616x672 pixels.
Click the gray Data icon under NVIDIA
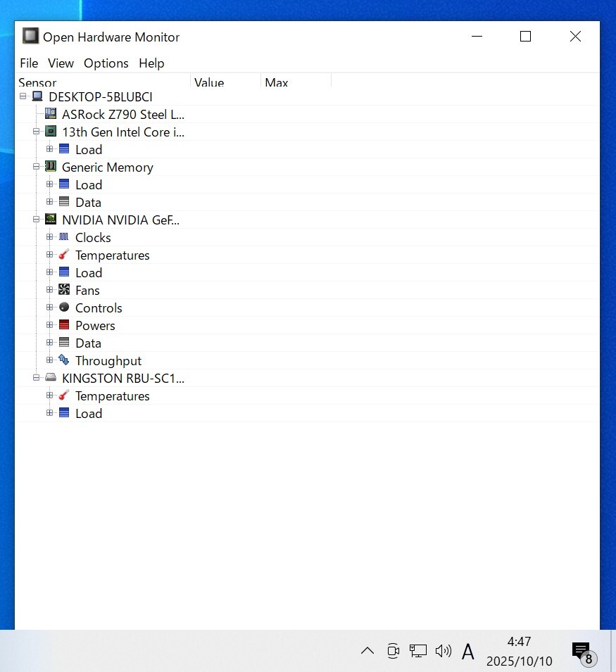64,342
